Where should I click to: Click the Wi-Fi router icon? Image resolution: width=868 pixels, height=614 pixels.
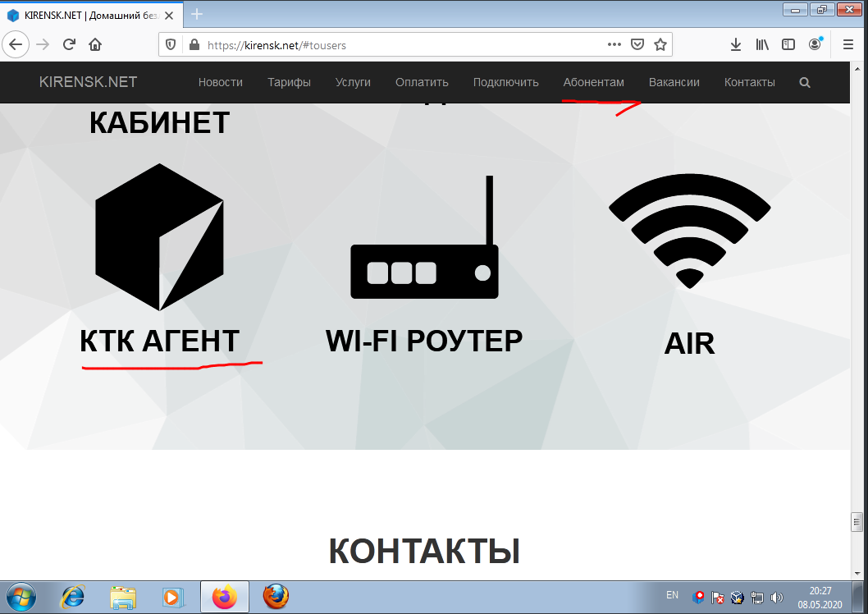coord(425,237)
